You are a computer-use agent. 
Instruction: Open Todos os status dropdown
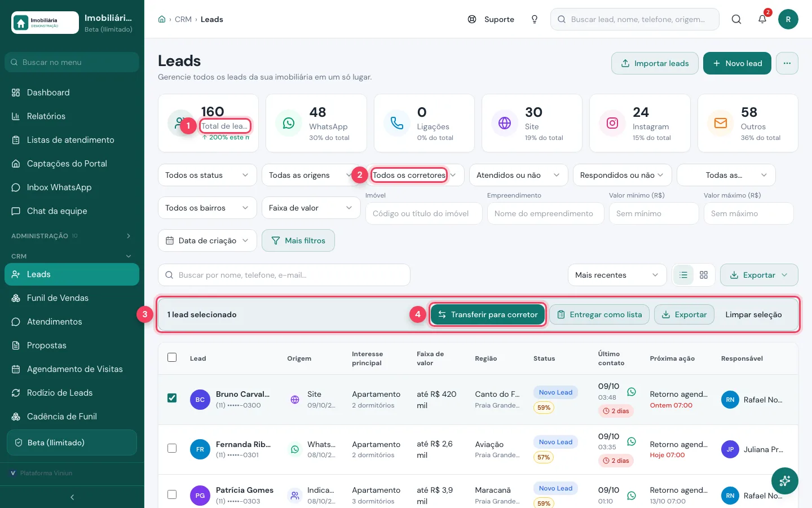pos(208,175)
